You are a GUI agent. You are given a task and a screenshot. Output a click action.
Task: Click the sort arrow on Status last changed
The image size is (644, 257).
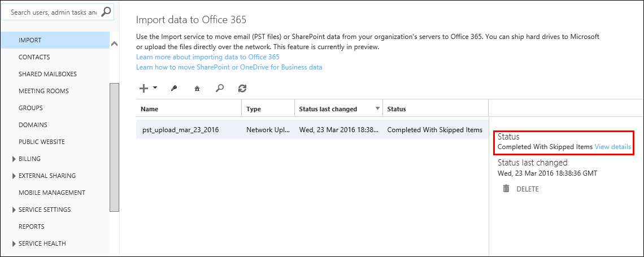click(377, 109)
